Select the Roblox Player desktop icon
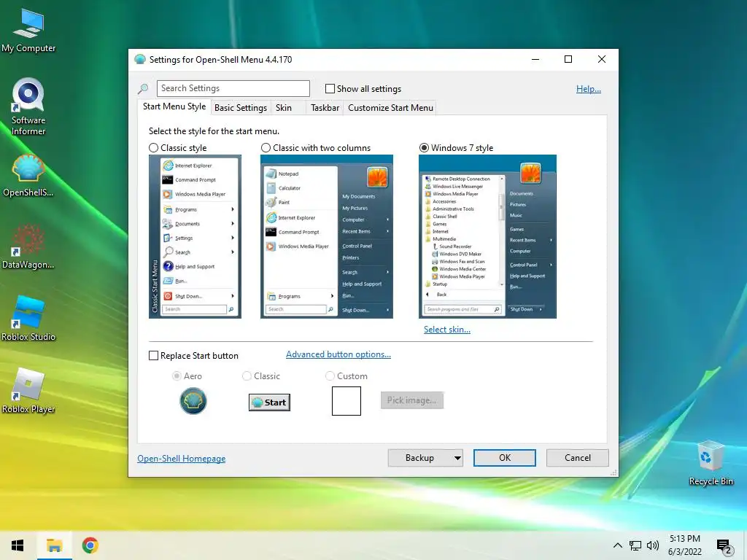 tap(28, 391)
